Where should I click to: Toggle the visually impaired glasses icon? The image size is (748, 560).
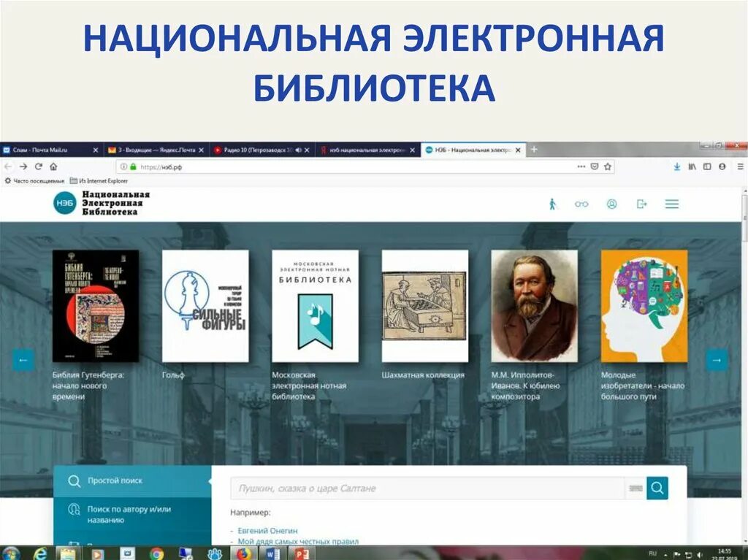(581, 204)
